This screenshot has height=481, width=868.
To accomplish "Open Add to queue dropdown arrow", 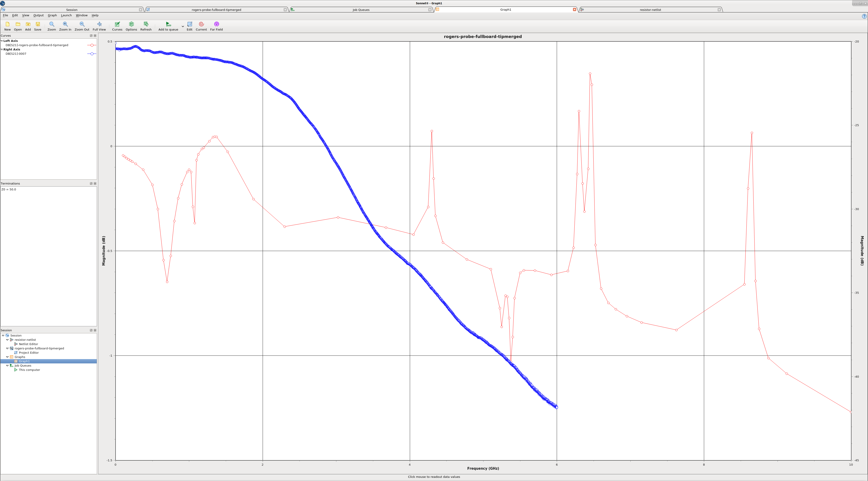I will pyautogui.click(x=183, y=26).
